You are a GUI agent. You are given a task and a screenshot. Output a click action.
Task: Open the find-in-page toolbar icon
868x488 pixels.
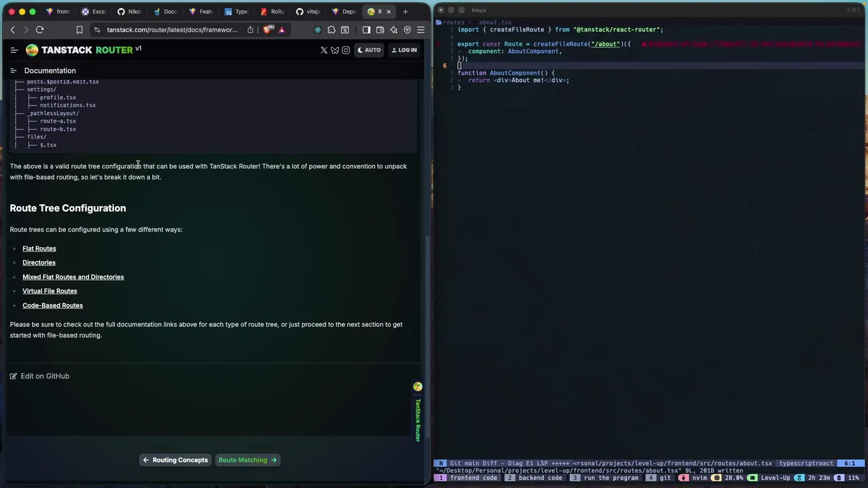tap(344, 30)
